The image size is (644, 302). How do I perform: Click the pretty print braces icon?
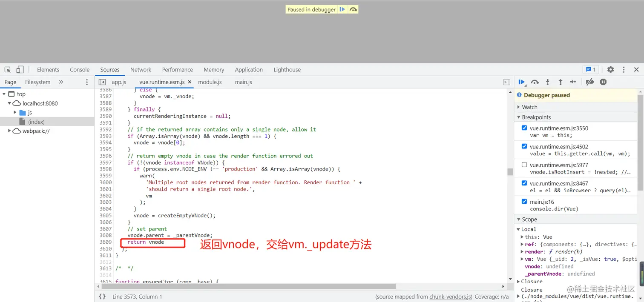click(102, 296)
